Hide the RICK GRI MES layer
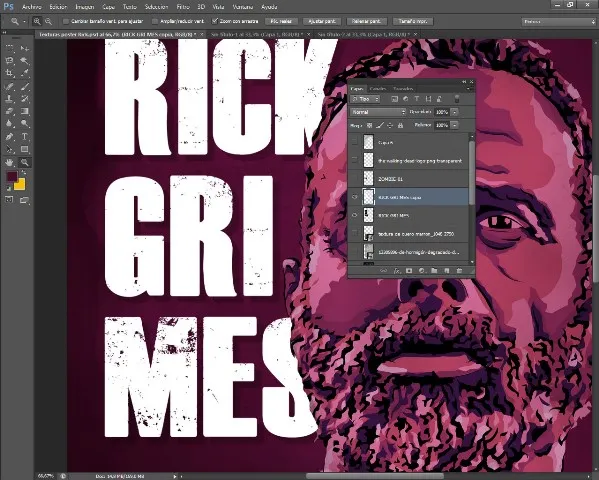This screenshot has height=480, width=599. [x=355, y=215]
